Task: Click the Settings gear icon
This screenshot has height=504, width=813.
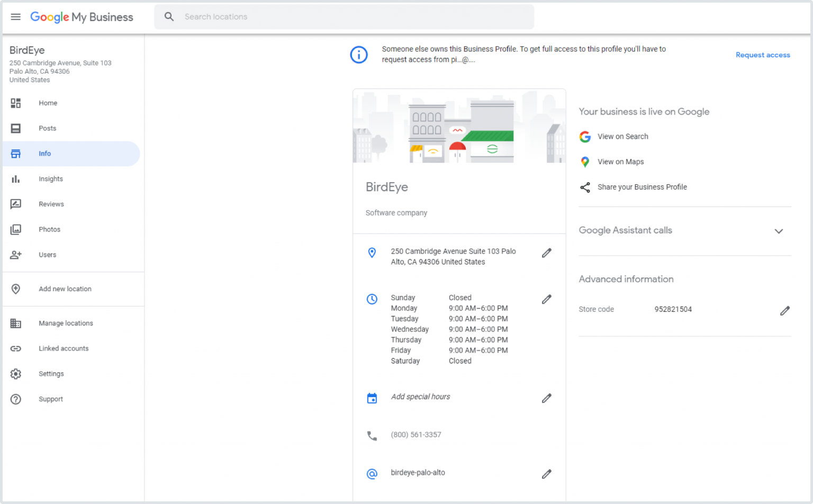Action: click(x=16, y=374)
